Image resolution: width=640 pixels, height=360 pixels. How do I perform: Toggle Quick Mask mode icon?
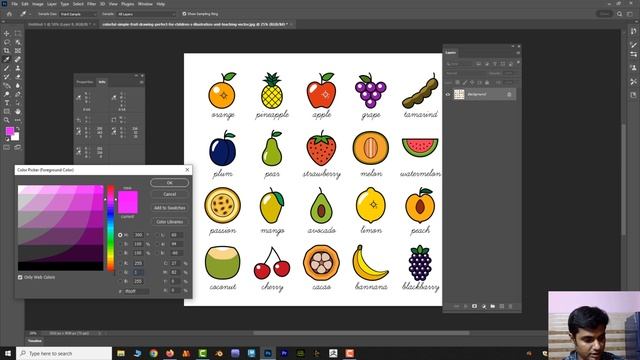click(7, 148)
